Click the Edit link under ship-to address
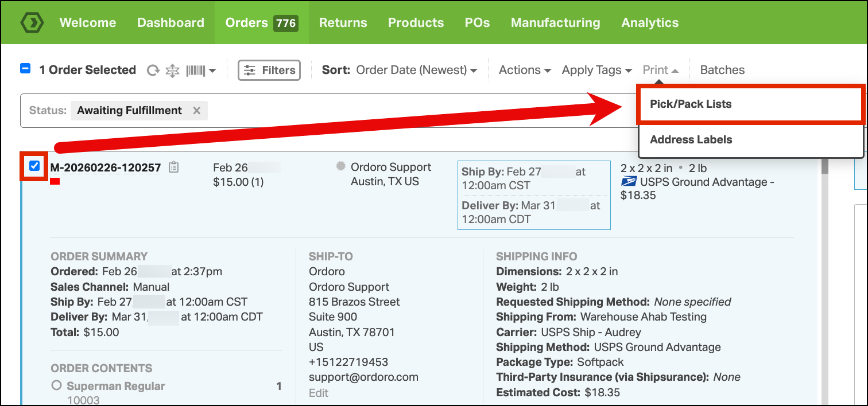 (x=319, y=393)
